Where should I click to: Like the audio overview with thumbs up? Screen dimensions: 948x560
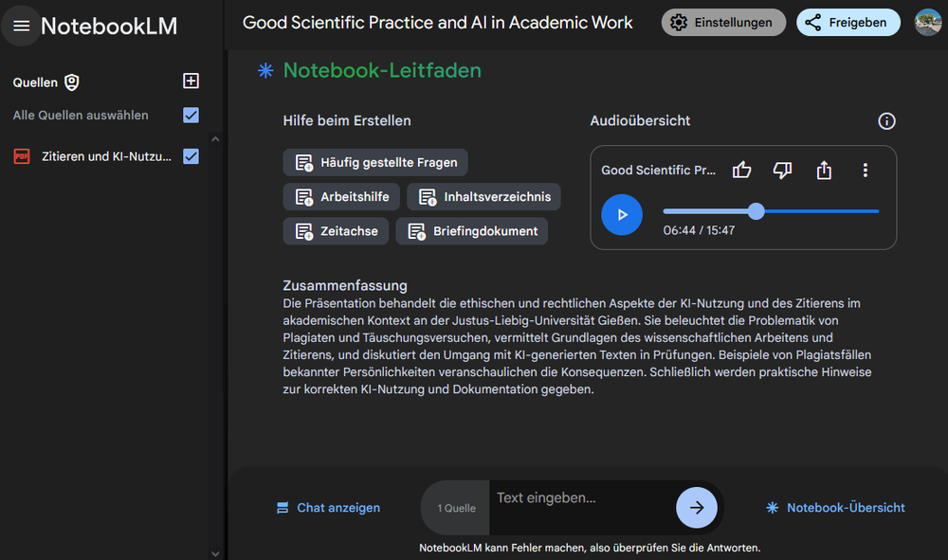pyautogui.click(x=742, y=171)
